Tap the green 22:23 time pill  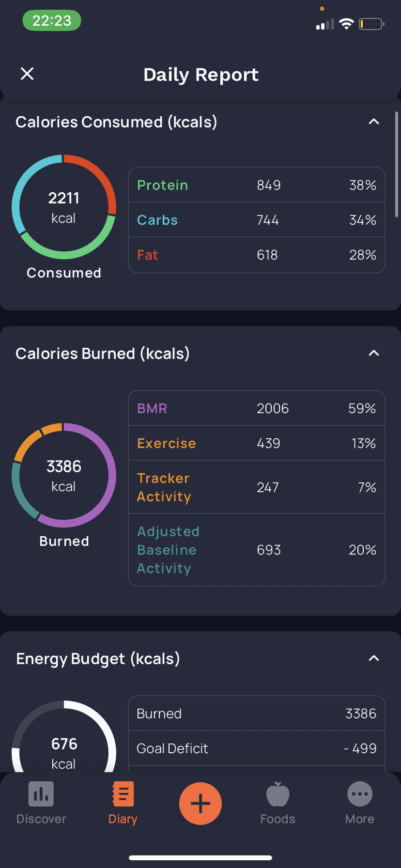click(x=52, y=21)
